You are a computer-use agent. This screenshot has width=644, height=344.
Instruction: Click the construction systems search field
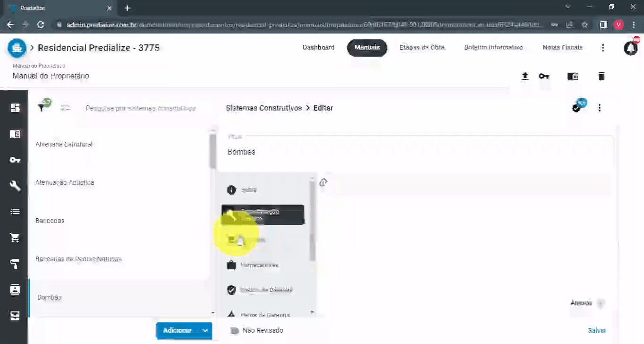click(140, 108)
